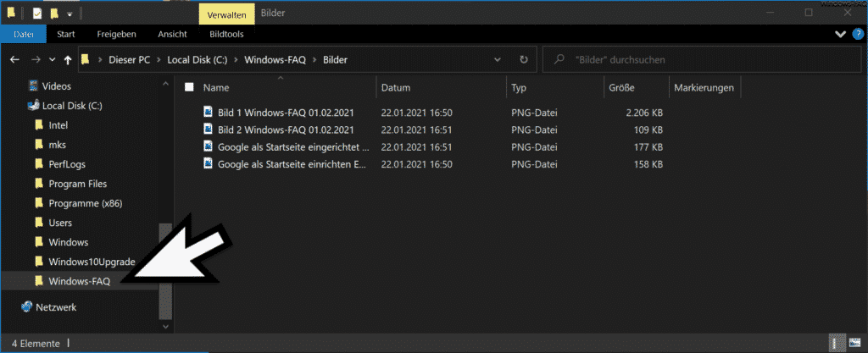The width and height of the screenshot is (868, 353).
Task: Open the quick access toolbar customize dropdown
Action: pyautogui.click(x=70, y=14)
